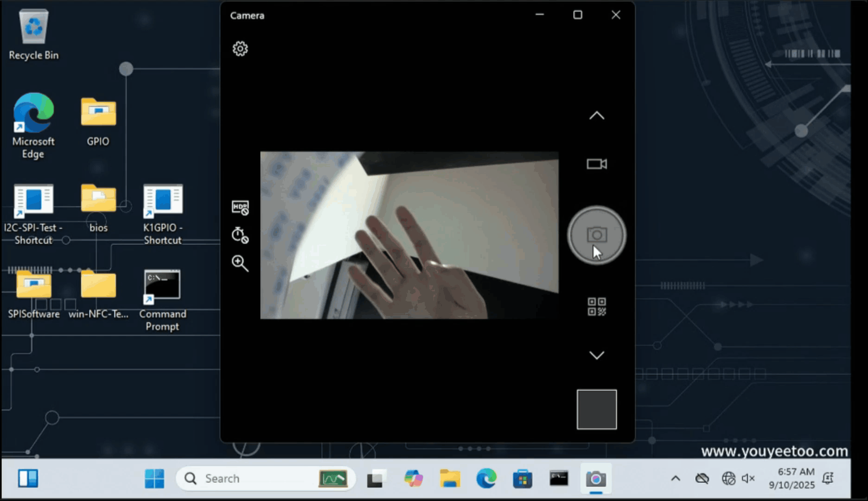Open the Command Prompt desktop shortcut
Image resolution: width=868 pixels, height=501 pixels.
pyautogui.click(x=163, y=286)
